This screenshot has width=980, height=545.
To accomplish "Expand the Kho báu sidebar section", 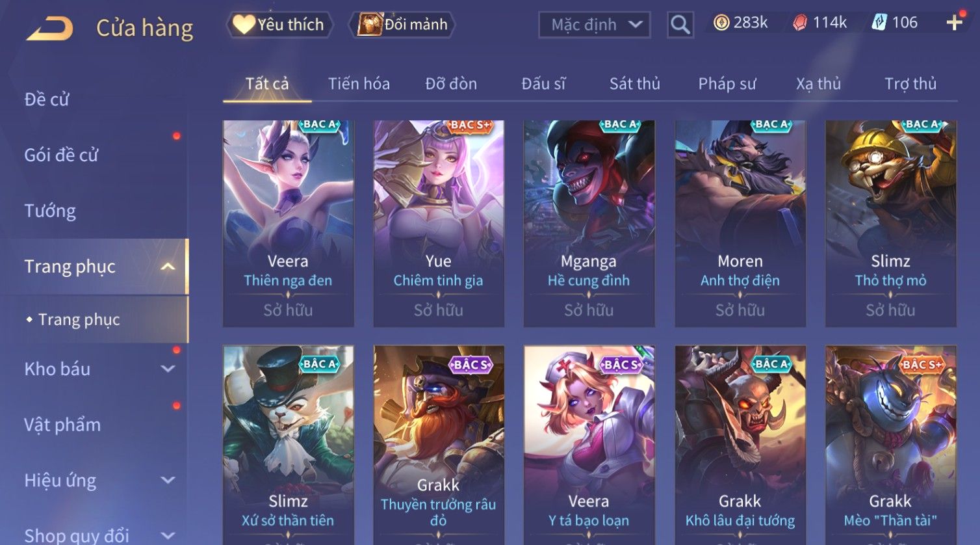I will coord(168,369).
